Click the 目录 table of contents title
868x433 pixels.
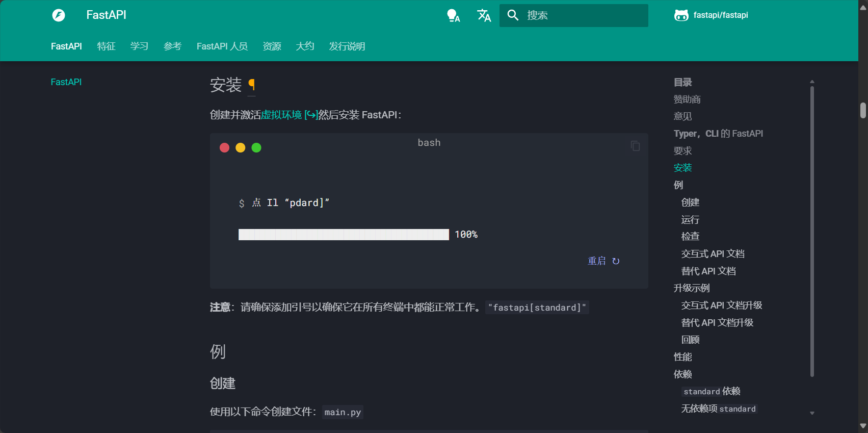tap(682, 82)
